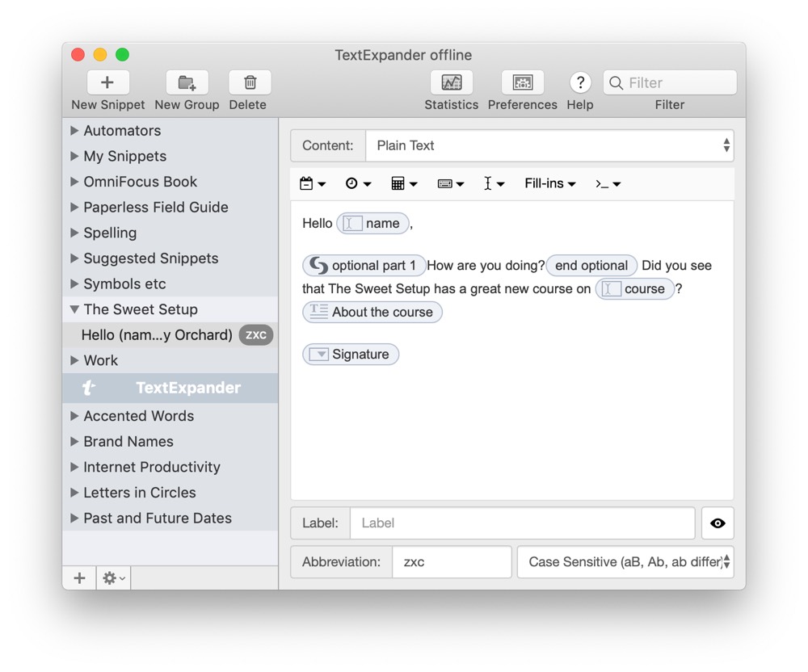Click the name fill-in token

coord(373,224)
